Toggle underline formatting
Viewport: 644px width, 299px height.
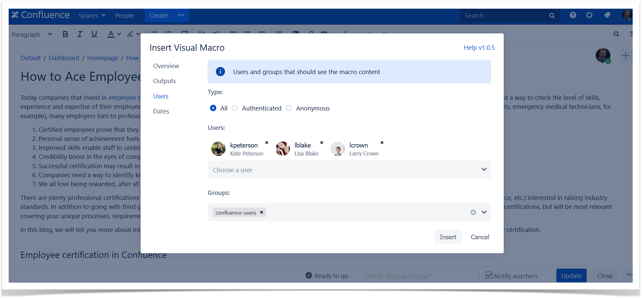coord(94,34)
